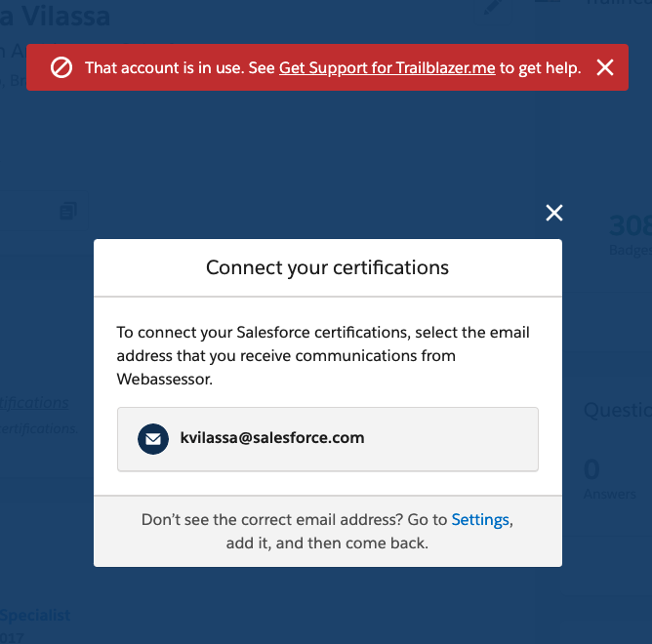Viewport: 652px width, 644px height.
Task: Click 'Don't see the correct email address?' text
Action: coord(272,520)
